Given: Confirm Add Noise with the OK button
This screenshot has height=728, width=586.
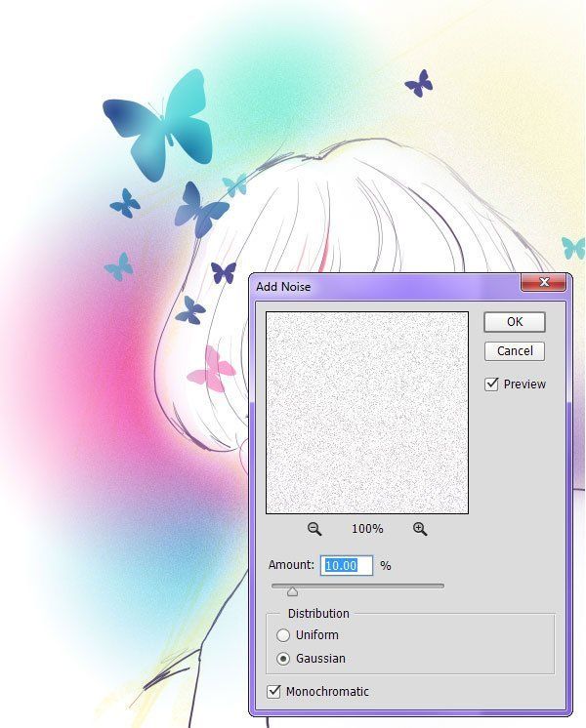Looking at the screenshot, I should coord(515,322).
